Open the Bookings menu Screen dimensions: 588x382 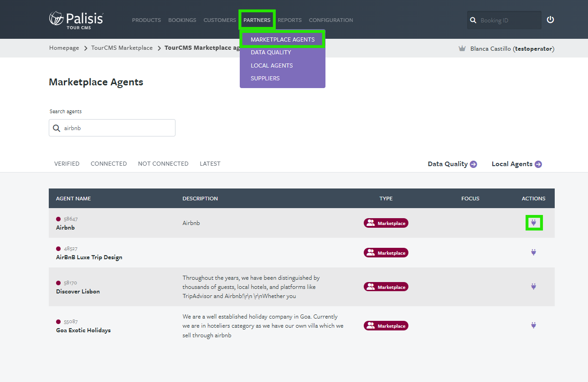pos(182,20)
